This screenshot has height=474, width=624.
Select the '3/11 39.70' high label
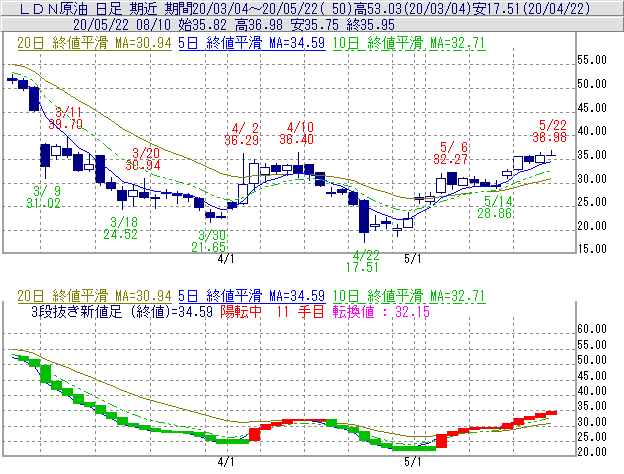(66, 118)
